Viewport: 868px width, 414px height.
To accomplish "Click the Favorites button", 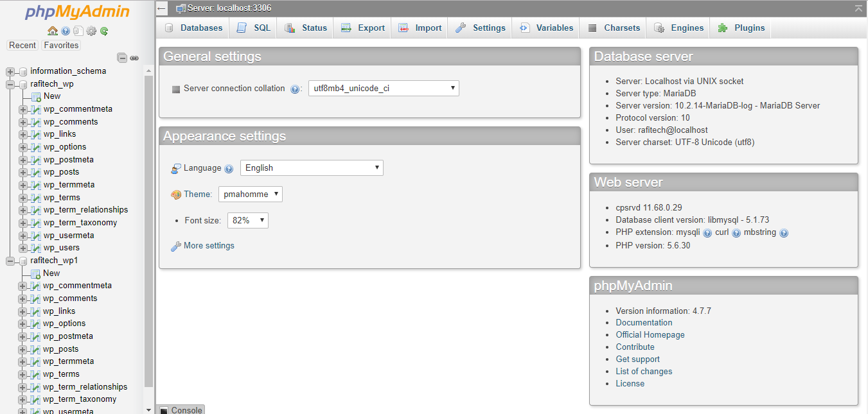I will [x=61, y=46].
